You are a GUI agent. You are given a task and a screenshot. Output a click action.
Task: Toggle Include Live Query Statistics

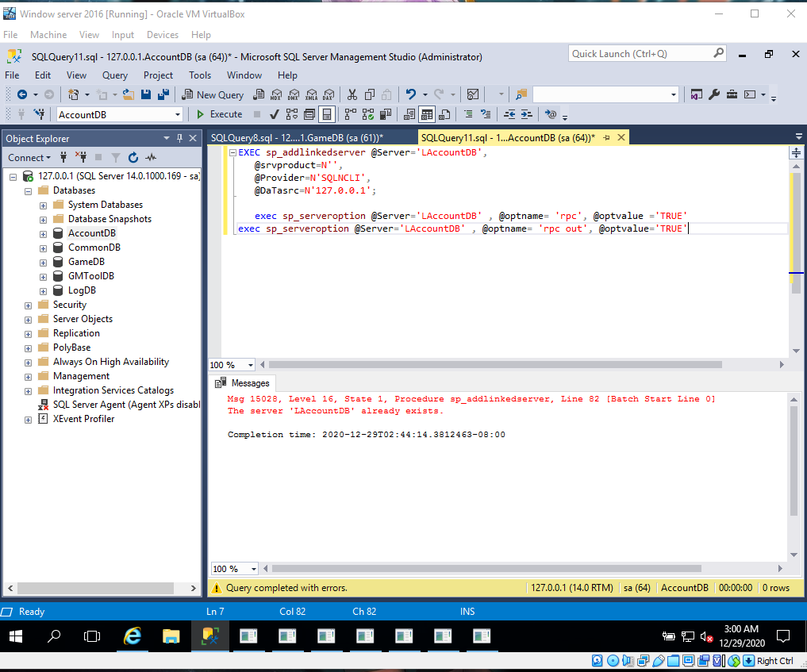pyautogui.click(x=368, y=114)
